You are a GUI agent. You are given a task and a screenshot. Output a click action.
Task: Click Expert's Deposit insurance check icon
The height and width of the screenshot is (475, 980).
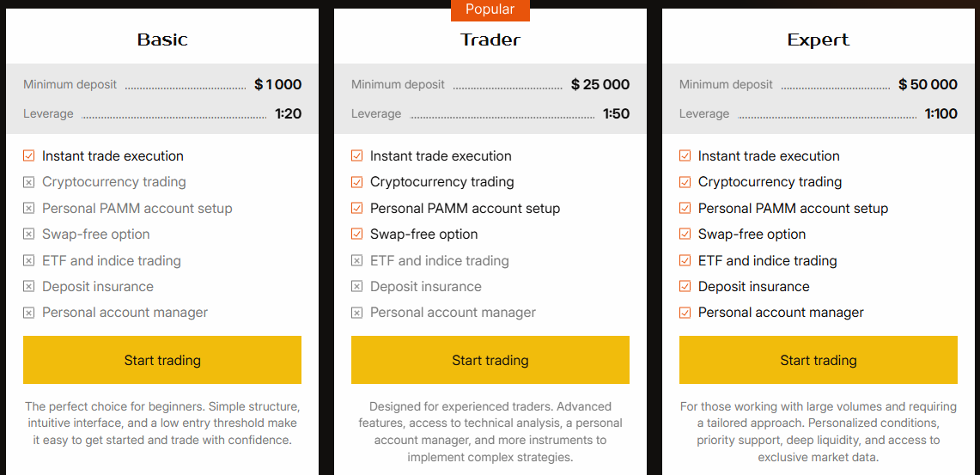[685, 286]
